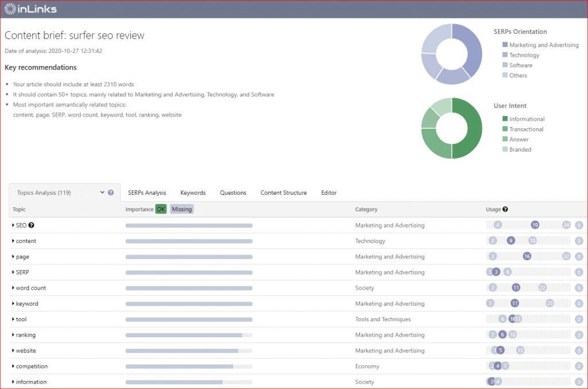Click importance bar for ranking topic
588x389 pixels.
189,335
